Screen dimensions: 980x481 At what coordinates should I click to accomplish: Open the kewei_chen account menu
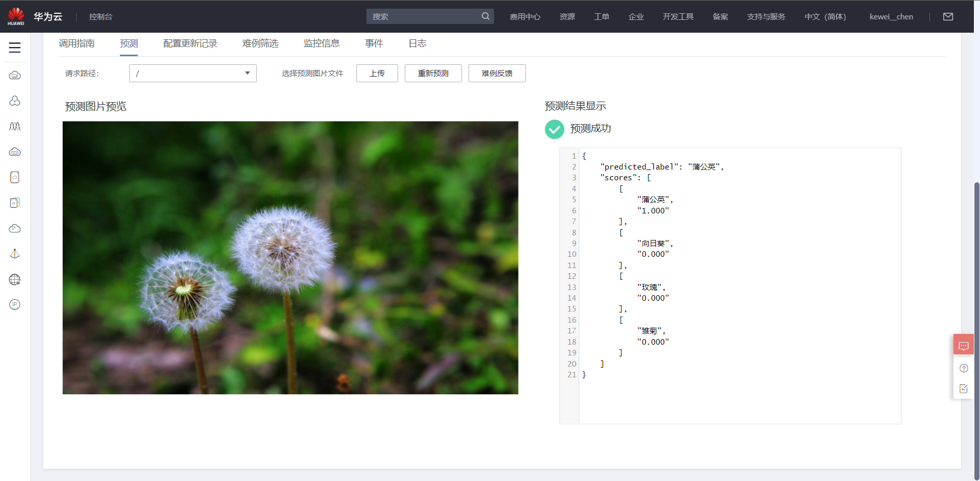coord(891,17)
